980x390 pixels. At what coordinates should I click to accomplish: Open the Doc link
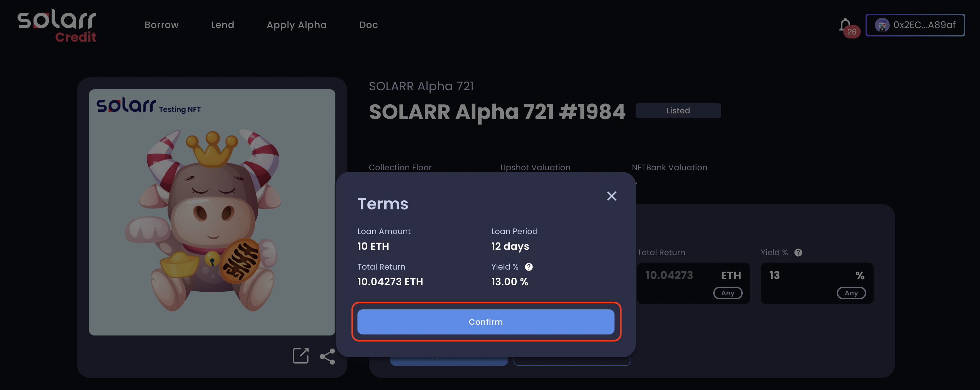click(x=368, y=25)
